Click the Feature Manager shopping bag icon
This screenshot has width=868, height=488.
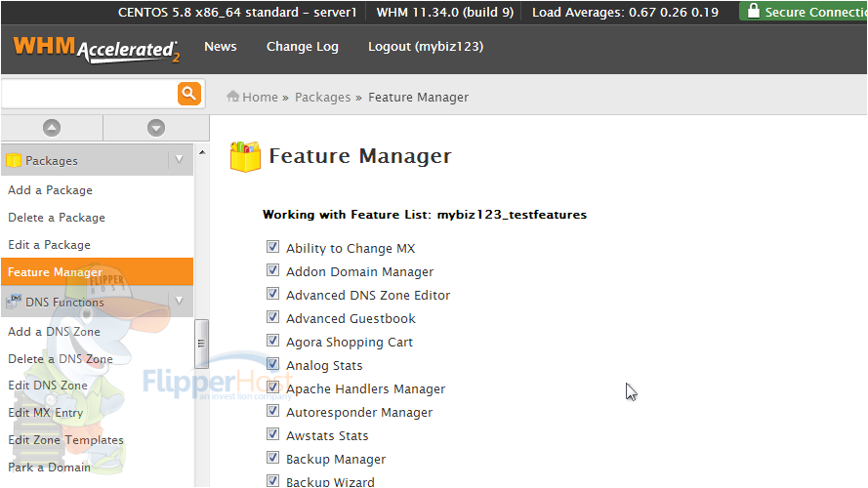pos(245,156)
